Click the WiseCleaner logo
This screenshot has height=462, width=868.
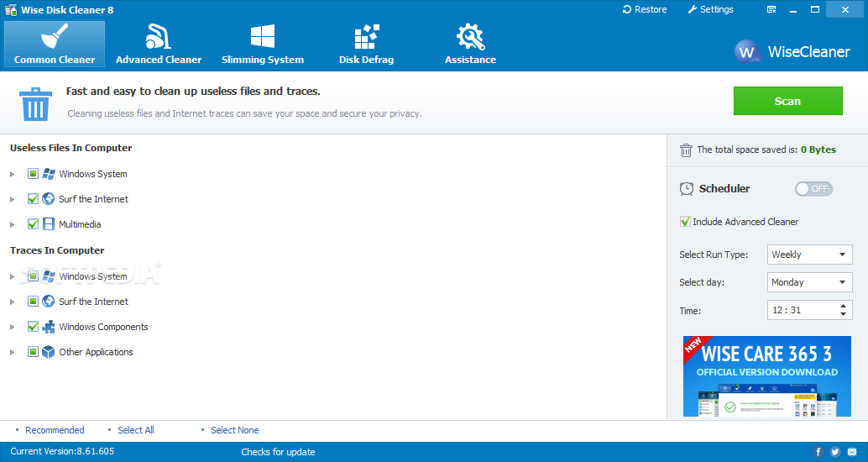(x=792, y=52)
